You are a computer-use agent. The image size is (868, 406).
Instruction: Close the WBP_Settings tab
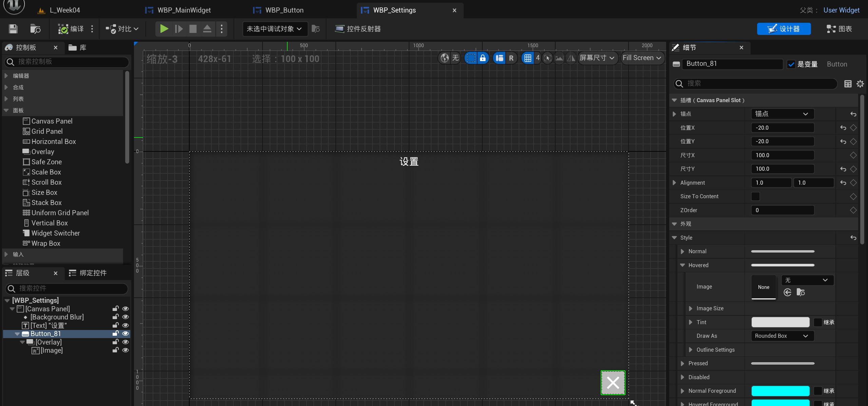click(x=455, y=10)
